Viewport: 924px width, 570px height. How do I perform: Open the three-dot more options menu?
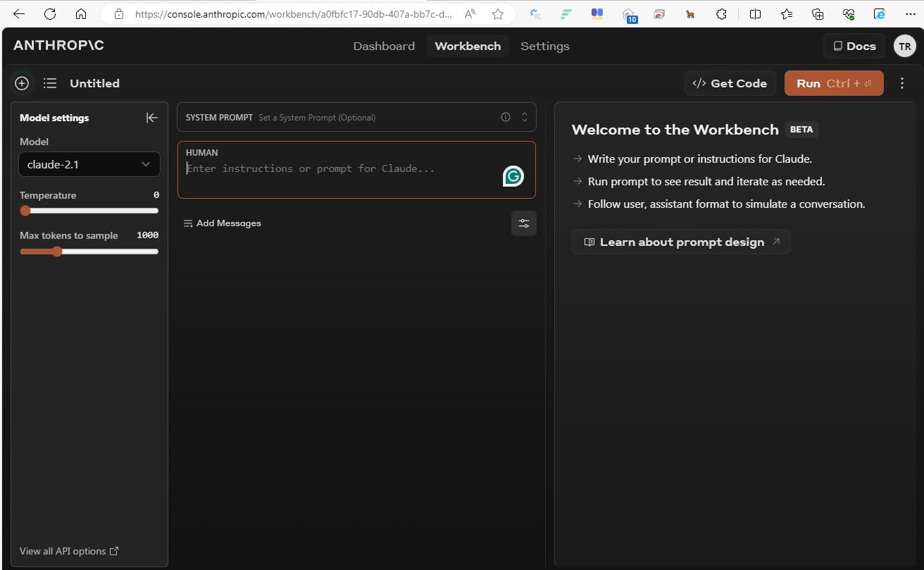pyautogui.click(x=902, y=83)
